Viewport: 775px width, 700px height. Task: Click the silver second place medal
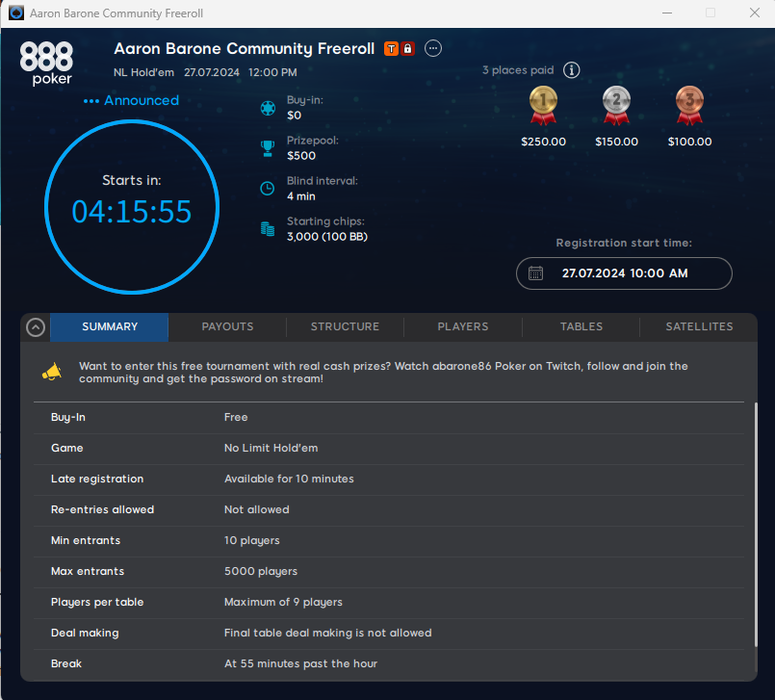616,105
